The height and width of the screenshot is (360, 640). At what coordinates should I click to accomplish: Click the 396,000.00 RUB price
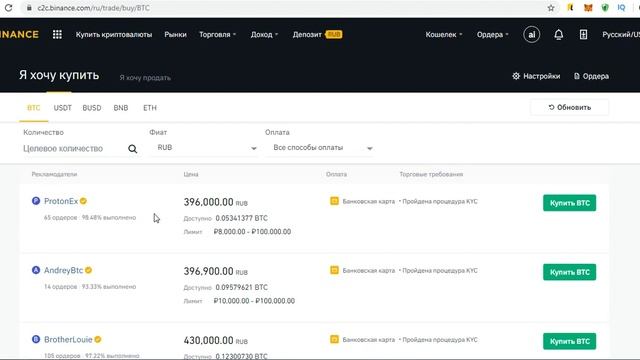[x=216, y=202]
